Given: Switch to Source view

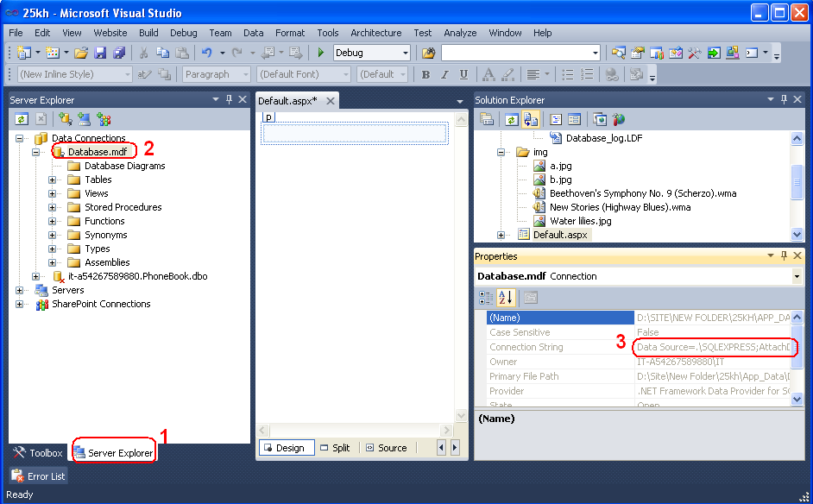Looking at the screenshot, I should click(387, 448).
